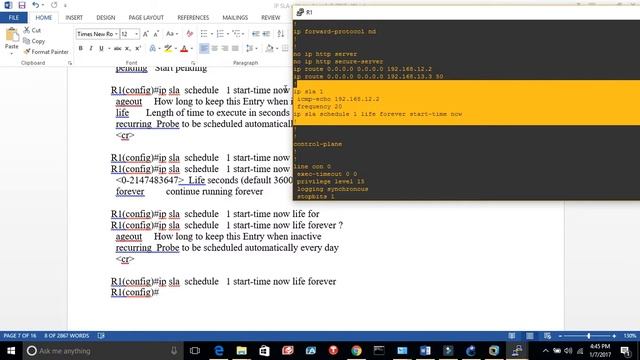Expand the Clipboard dialog launcher
The height and width of the screenshot is (360, 640).
(70, 63)
